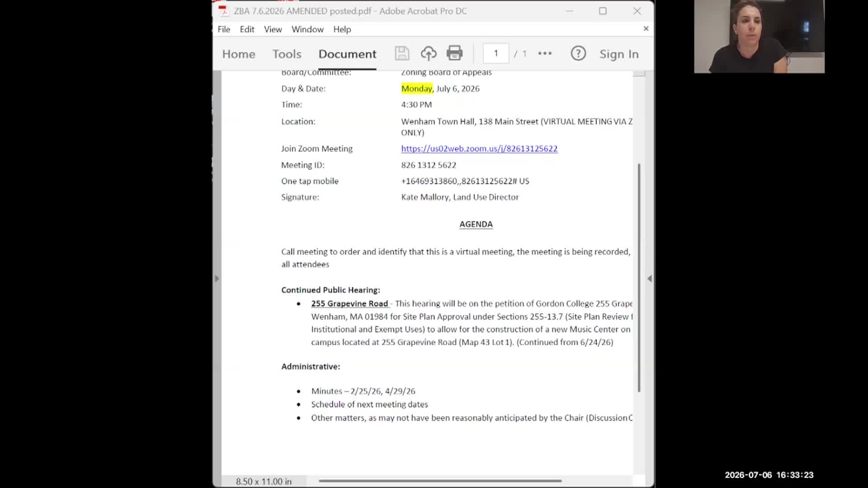
Task: Click the Adobe PDF icon in title bar
Action: click(x=223, y=11)
